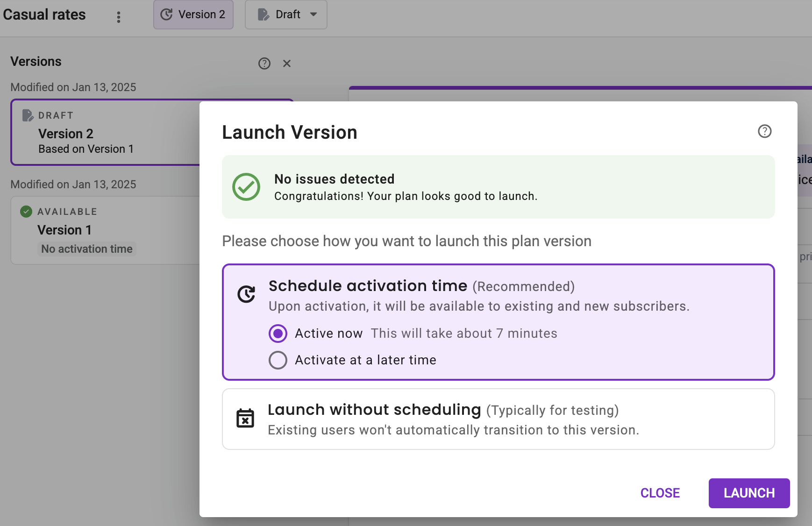Click the clock icon in the Version 2 button
Image resolution: width=812 pixels, height=526 pixels.
pos(166,14)
